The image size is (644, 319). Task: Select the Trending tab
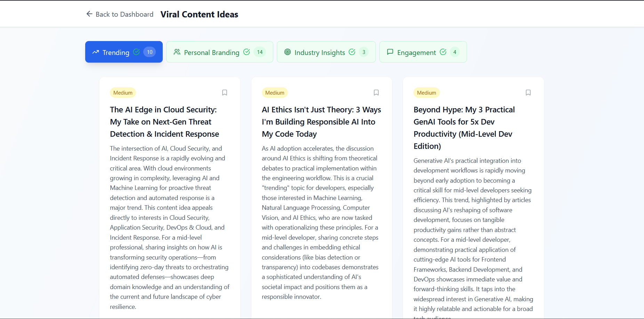pos(124,52)
